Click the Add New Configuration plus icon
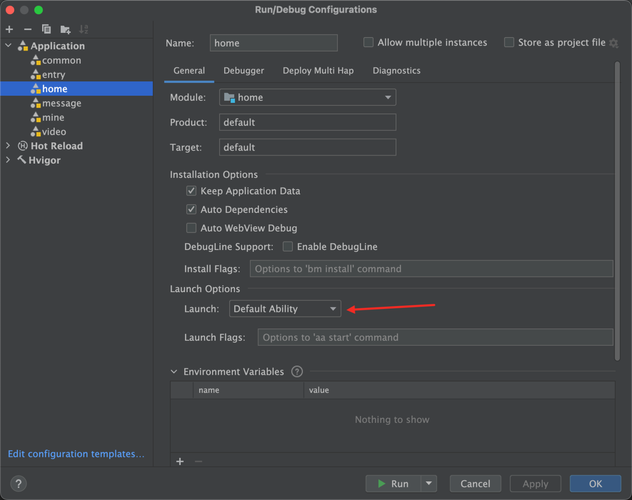The height and width of the screenshot is (500, 632). [10, 29]
